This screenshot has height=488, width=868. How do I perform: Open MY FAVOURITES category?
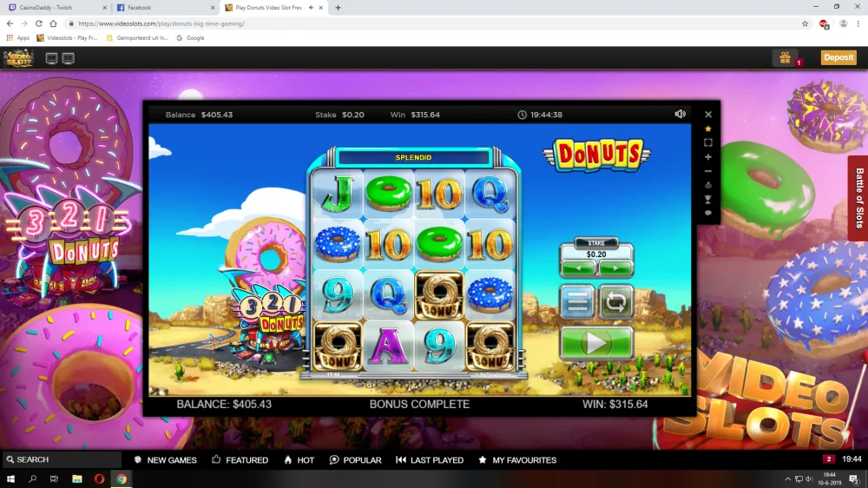click(x=517, y=459)
